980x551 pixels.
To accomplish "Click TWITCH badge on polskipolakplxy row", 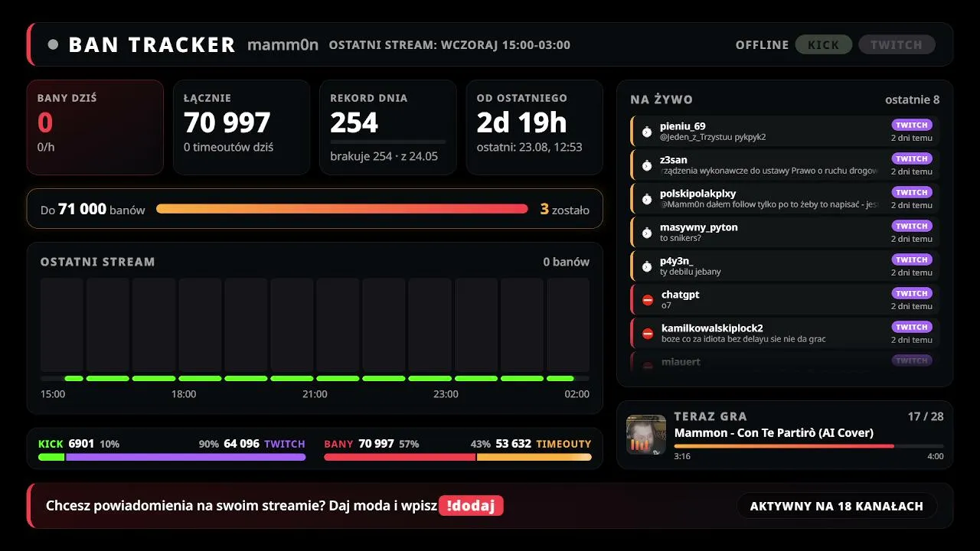I will (912, 192).
